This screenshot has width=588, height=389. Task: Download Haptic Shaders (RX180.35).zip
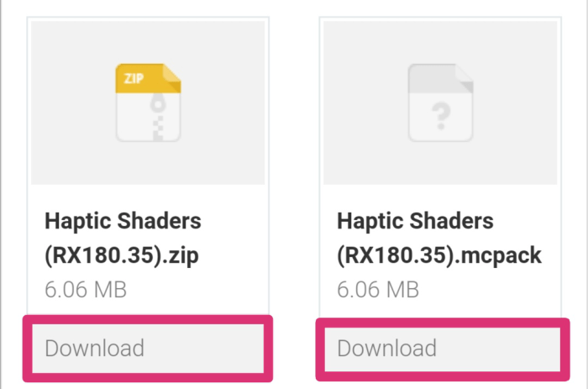148,348
